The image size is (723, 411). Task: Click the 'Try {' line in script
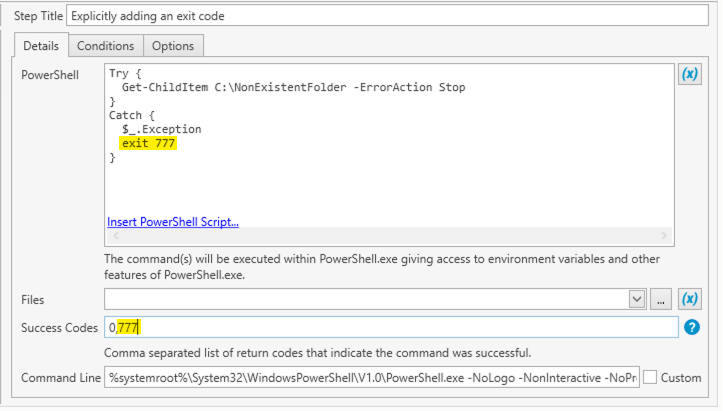(x=125, y=73)
